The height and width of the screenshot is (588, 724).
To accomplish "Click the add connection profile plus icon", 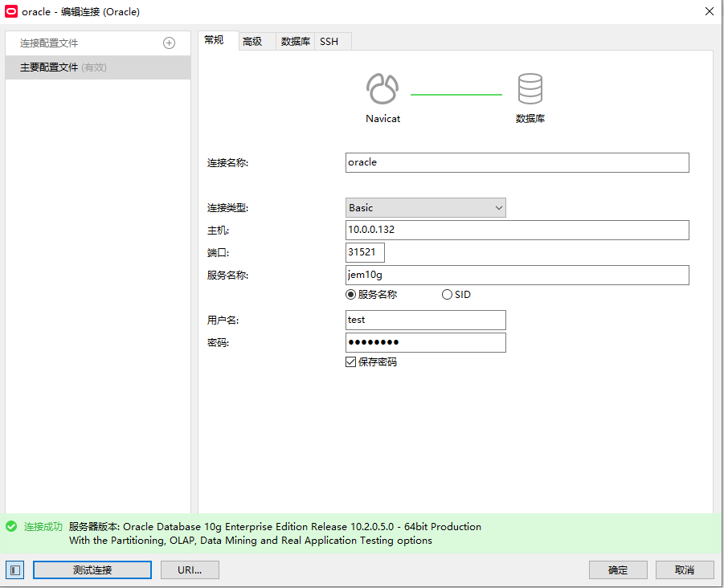I will (x=169, y=43).
